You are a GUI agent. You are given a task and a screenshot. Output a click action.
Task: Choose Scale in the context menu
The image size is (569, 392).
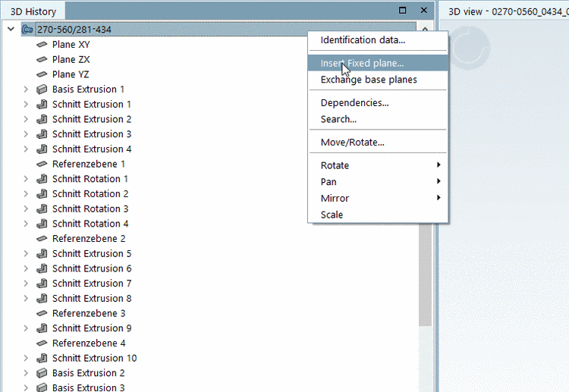pos(378,215)
